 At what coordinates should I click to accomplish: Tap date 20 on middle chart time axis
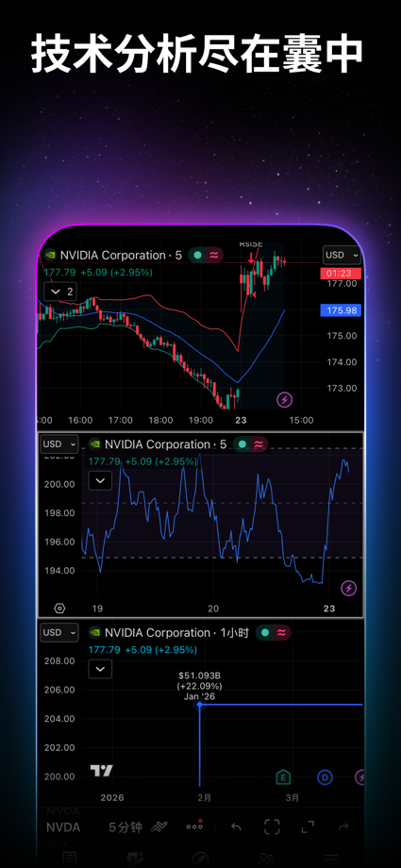(213, 609)
